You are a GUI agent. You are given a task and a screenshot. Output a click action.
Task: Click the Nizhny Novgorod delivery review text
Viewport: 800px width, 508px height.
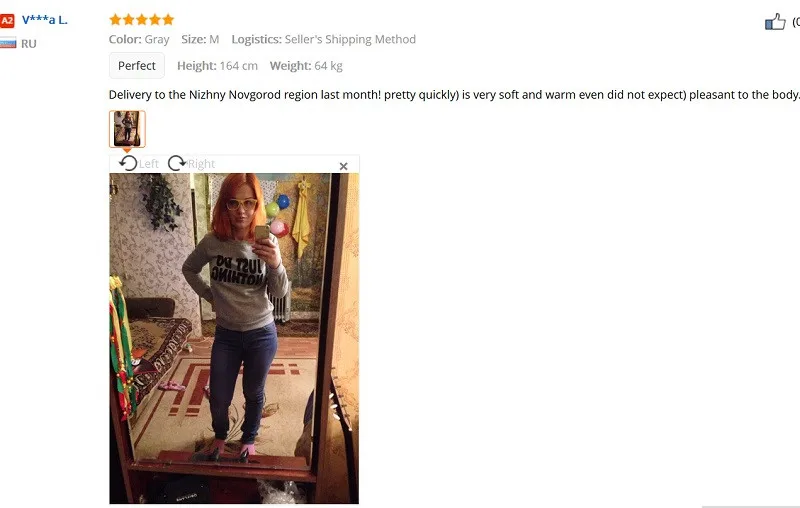(454, 95)
